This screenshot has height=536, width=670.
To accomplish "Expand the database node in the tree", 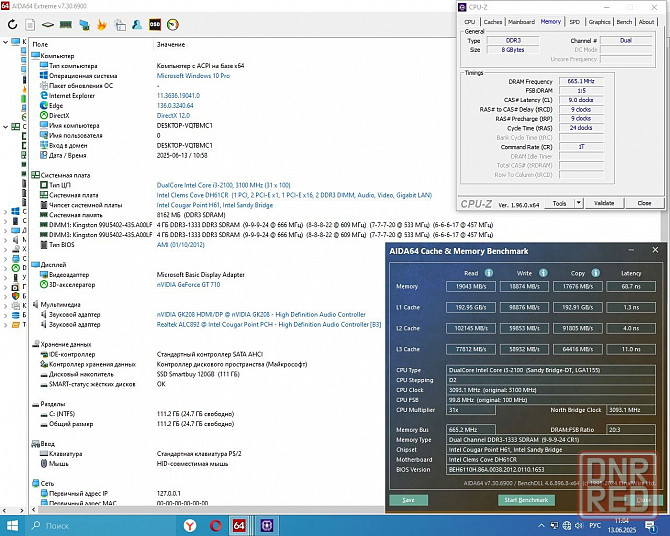I will point(5,315).
